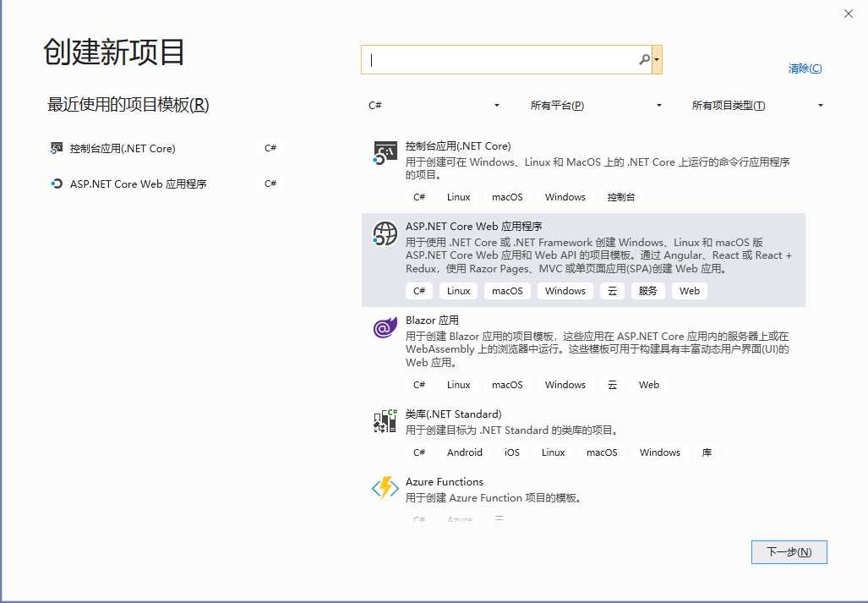Click the iOS tag on class library

coord(511,452)
